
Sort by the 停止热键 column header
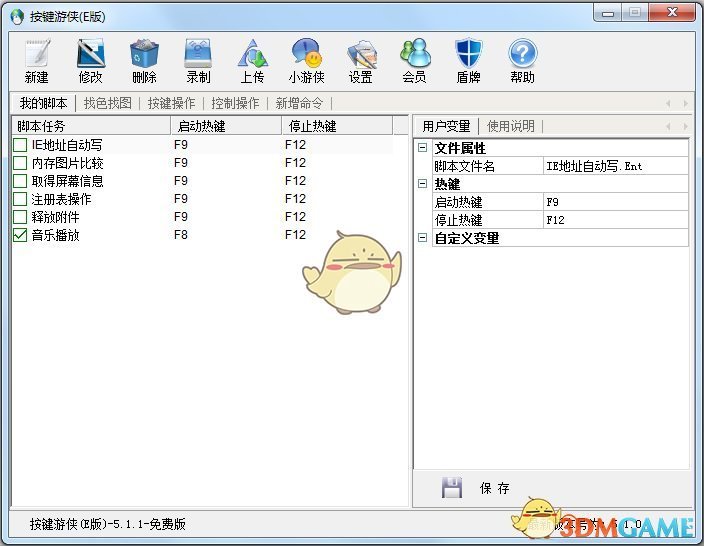[338, 126]
